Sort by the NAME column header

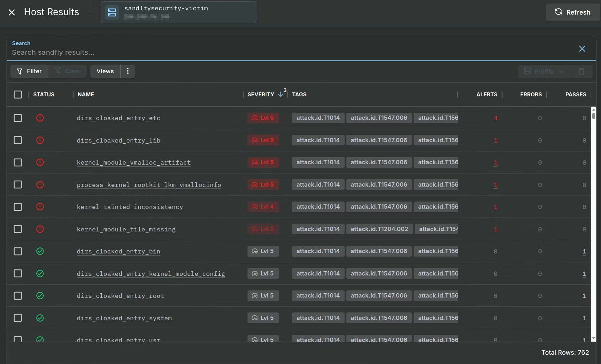coord(86,95)
